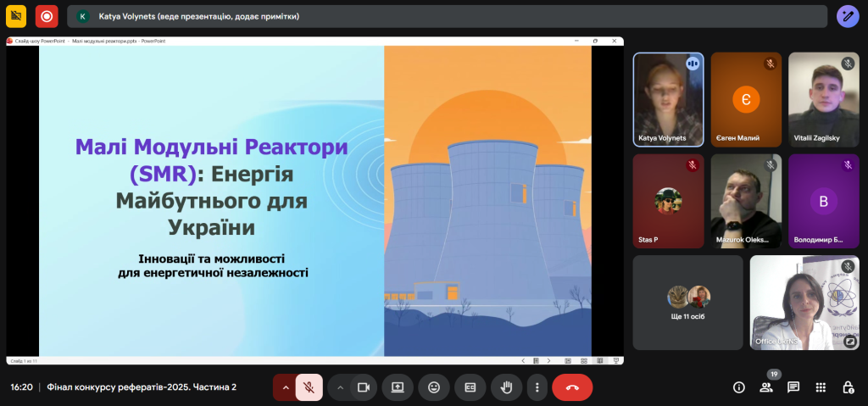868x406 pixels.
Task: Open the host controls lock icon
Action: (x=848, y=387)
